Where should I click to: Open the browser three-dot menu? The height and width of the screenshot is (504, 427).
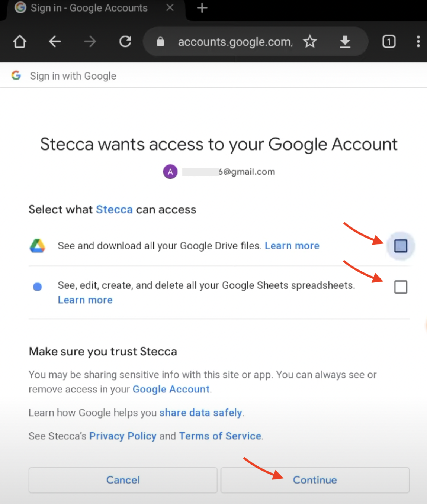pos(418,42)
